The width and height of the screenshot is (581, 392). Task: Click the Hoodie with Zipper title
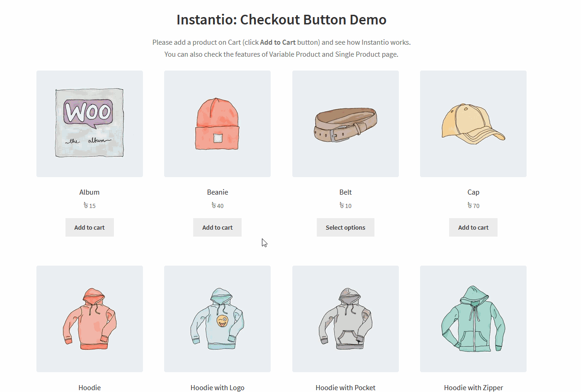pos(474,388)
